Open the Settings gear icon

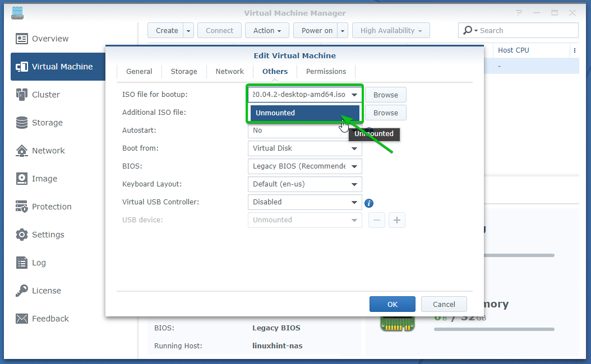point(22,235)
